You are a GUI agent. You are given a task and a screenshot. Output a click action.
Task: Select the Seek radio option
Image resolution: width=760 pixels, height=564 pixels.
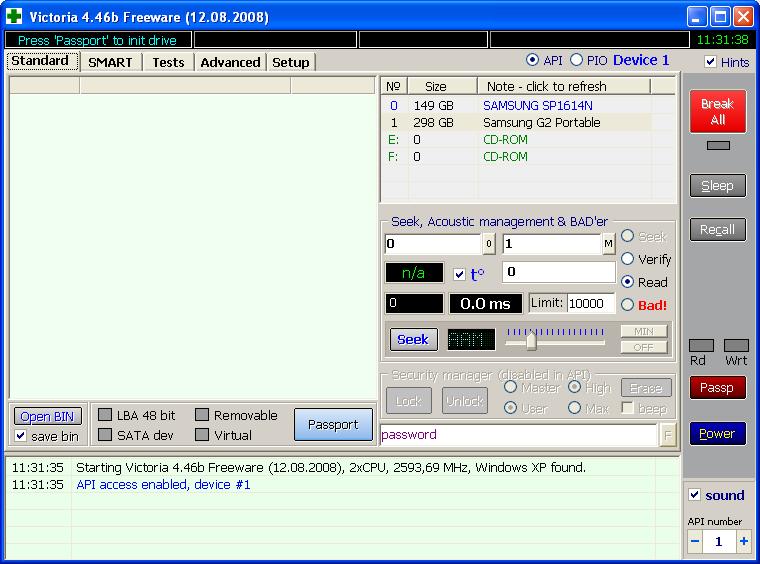point(627,236)
